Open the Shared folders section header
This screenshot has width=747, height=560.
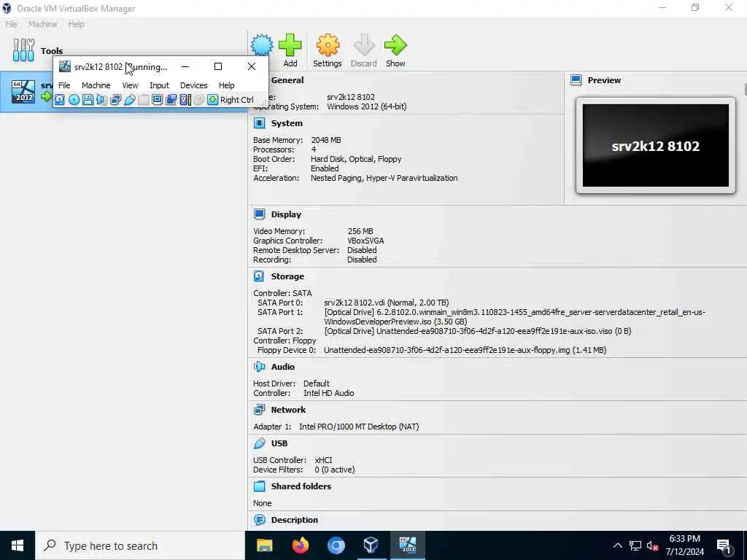(301, 486)
